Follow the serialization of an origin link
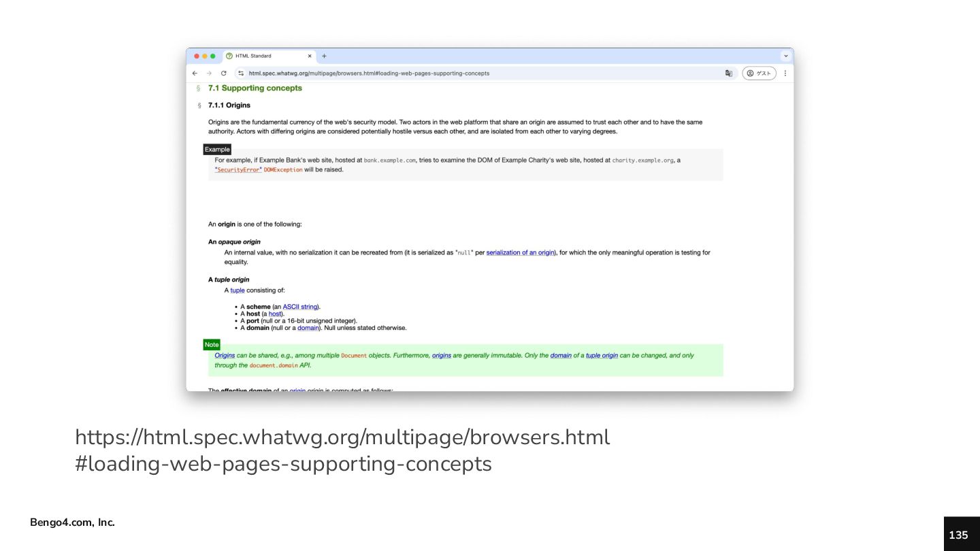The width and height of the screenshot is (980, 551). pos(521,252)
